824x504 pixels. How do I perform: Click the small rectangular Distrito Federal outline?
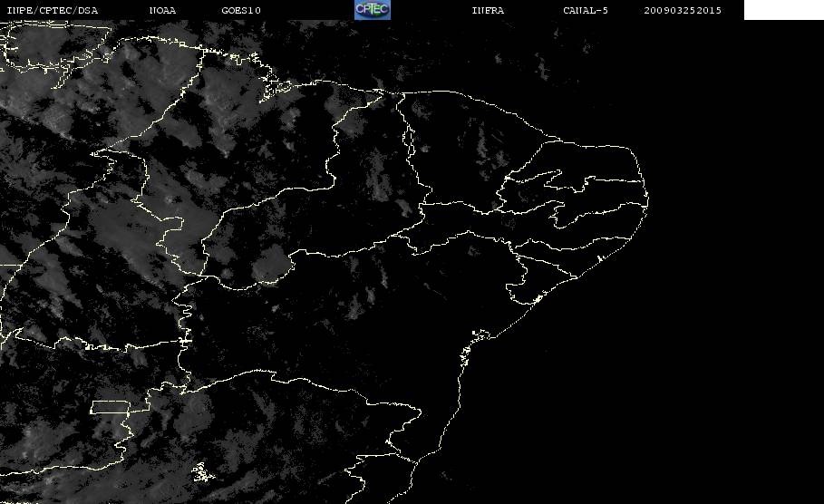[111, 407]
